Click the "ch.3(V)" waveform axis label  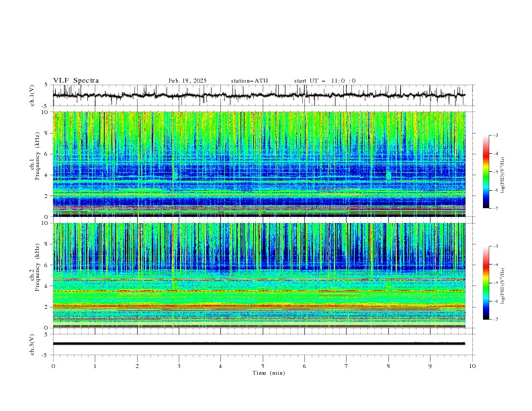point(32,345)
